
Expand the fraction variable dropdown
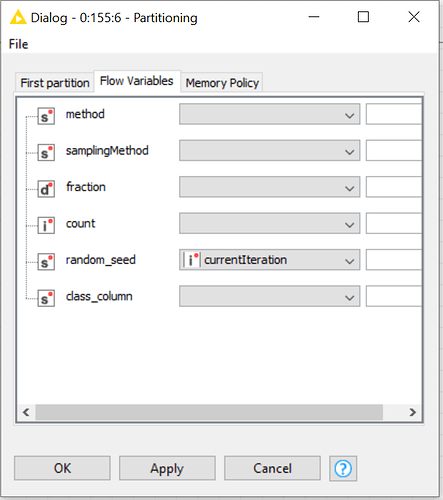[269, 187]
